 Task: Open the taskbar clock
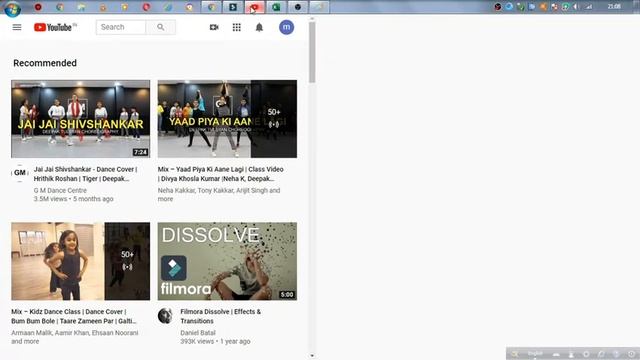coord(614,7)
